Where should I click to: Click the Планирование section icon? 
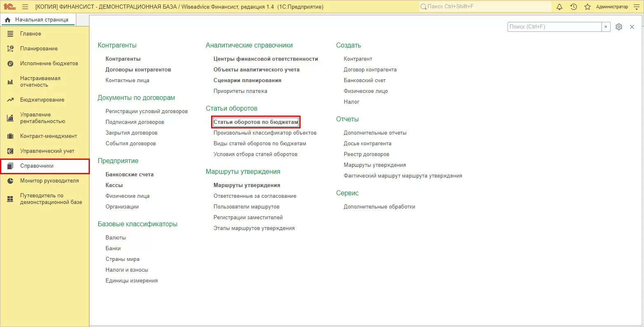[10, 49]
